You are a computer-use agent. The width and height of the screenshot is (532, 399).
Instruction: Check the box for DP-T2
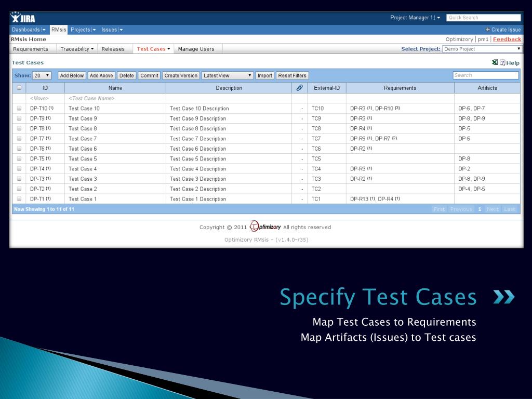(x=19, y=189)
